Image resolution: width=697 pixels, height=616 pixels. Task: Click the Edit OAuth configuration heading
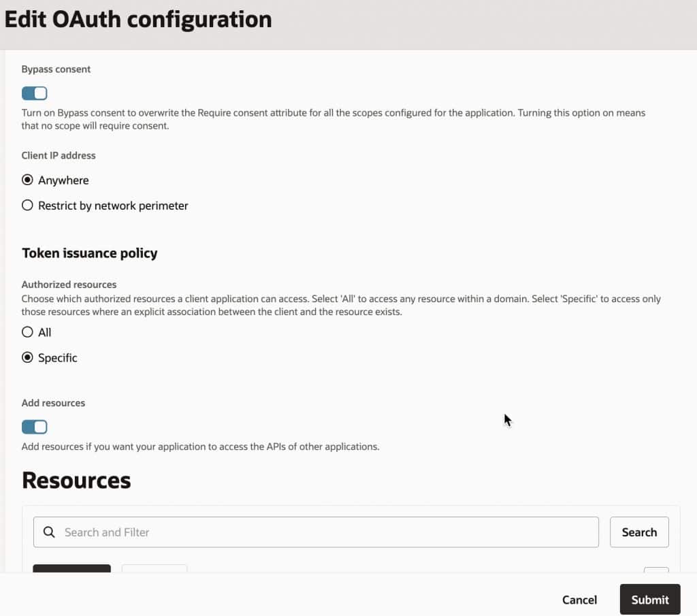tap(138, 19)
